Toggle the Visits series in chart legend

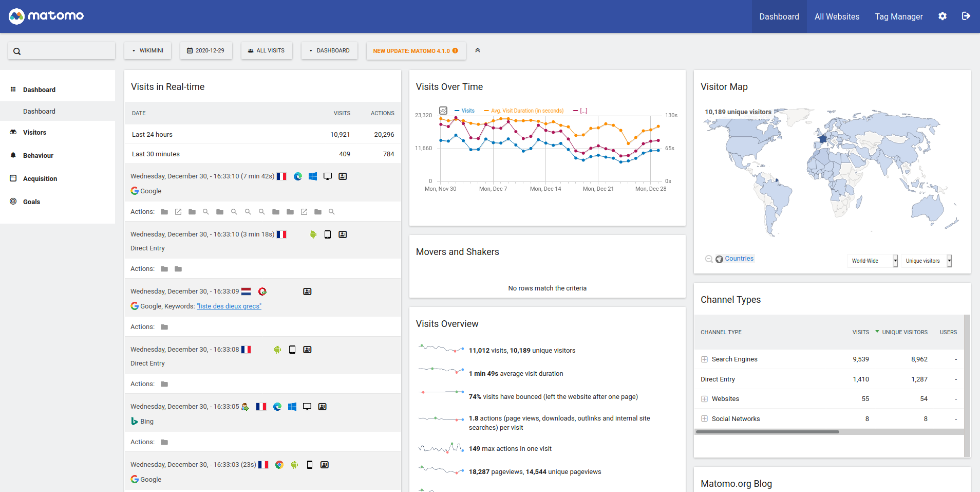tap(464, 111)
